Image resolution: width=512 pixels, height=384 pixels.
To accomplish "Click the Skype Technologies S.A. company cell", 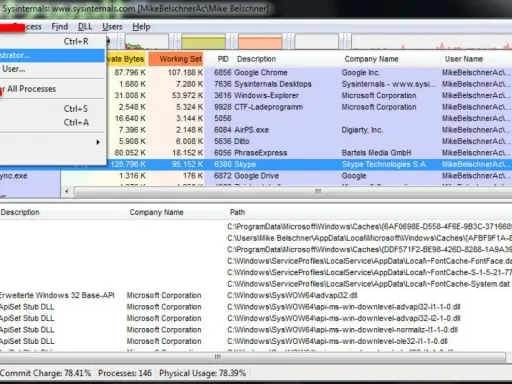I will (x=384, y=164).
